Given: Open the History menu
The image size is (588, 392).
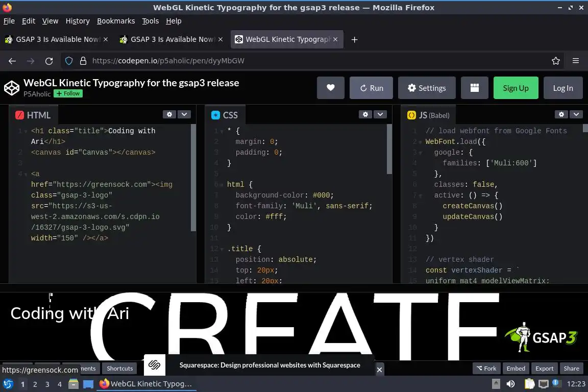Looking at the screenshot, I should (x=78, y=21).
